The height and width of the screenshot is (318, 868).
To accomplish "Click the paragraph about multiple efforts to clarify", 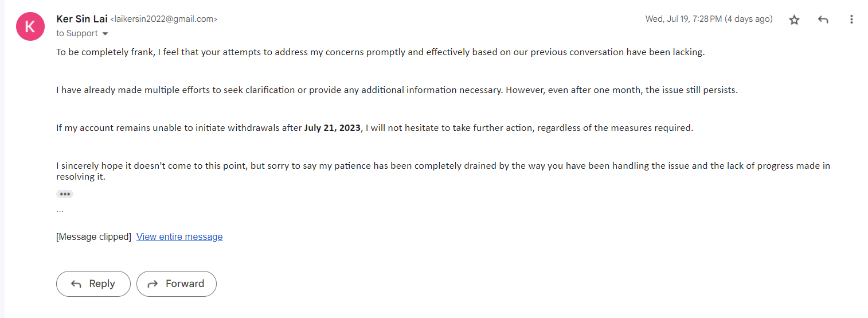I will point(396,90).
